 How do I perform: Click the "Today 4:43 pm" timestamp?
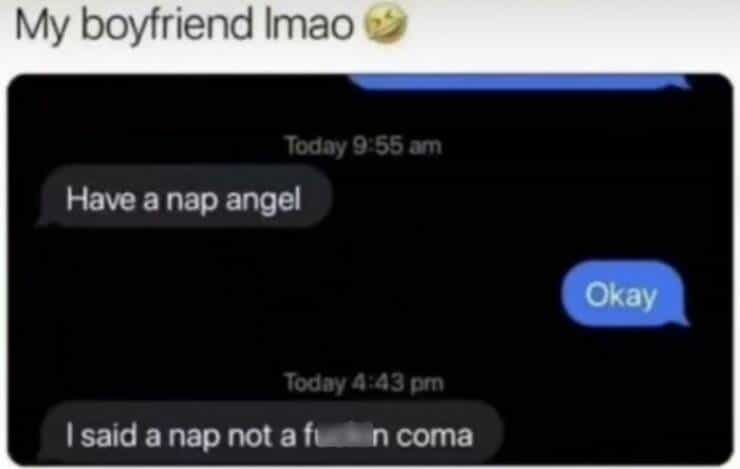pos(364,382)
